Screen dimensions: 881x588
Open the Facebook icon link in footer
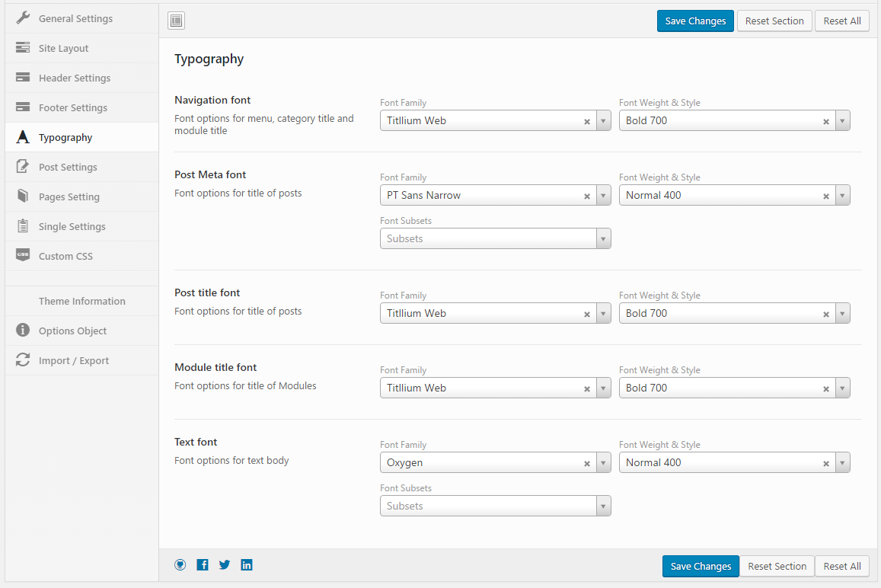coord(203,565)
